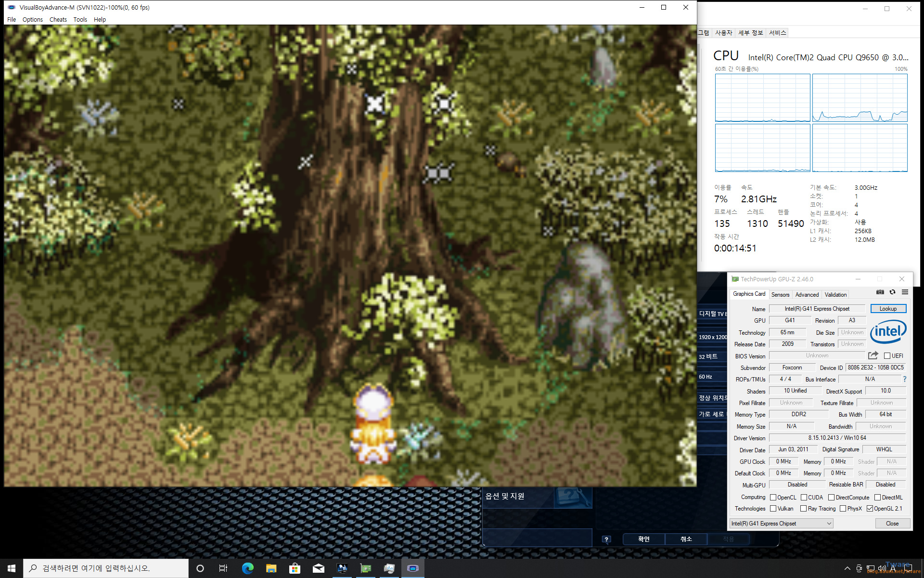Viewport: 924px width, 578px height.
Task: Toggle the Vulkan checkbox
Action: coord(773,509)
